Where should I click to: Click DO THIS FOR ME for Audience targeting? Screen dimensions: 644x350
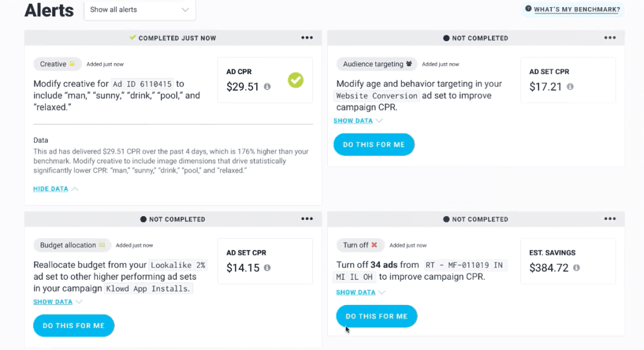(x=374, y=144)
